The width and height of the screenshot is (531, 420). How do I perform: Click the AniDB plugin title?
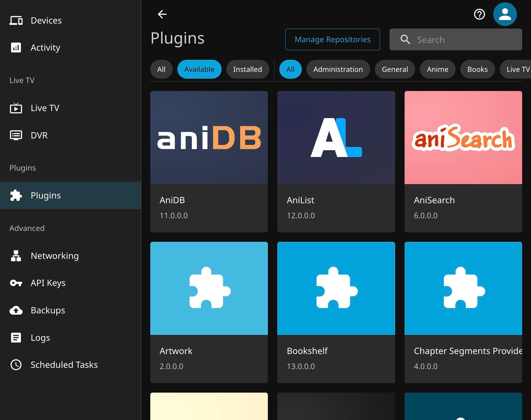(172, 200)
